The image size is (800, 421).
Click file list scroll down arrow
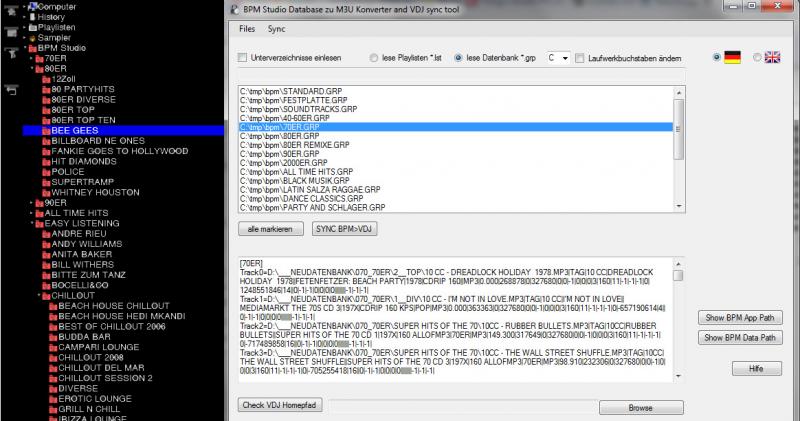679,207
